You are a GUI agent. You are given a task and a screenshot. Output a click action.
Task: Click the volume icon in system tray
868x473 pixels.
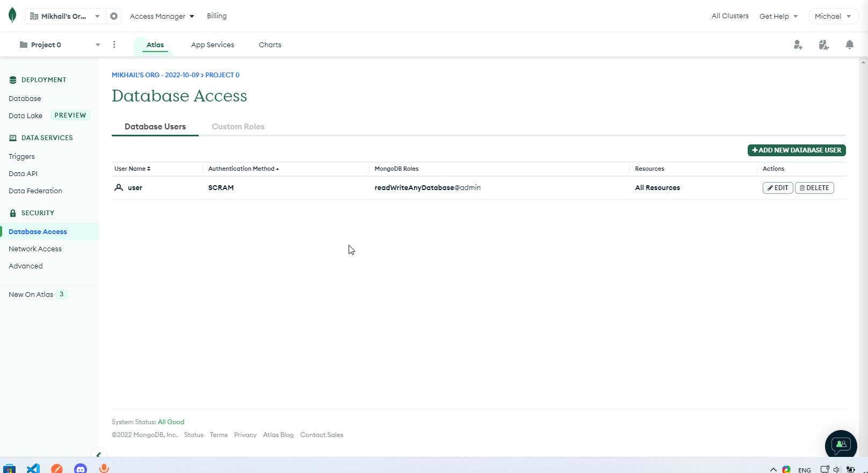837,469
